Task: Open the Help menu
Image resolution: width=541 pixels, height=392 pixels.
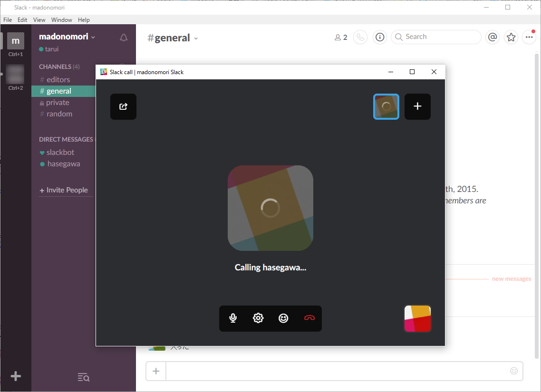Action: click(x=84, y=19)
